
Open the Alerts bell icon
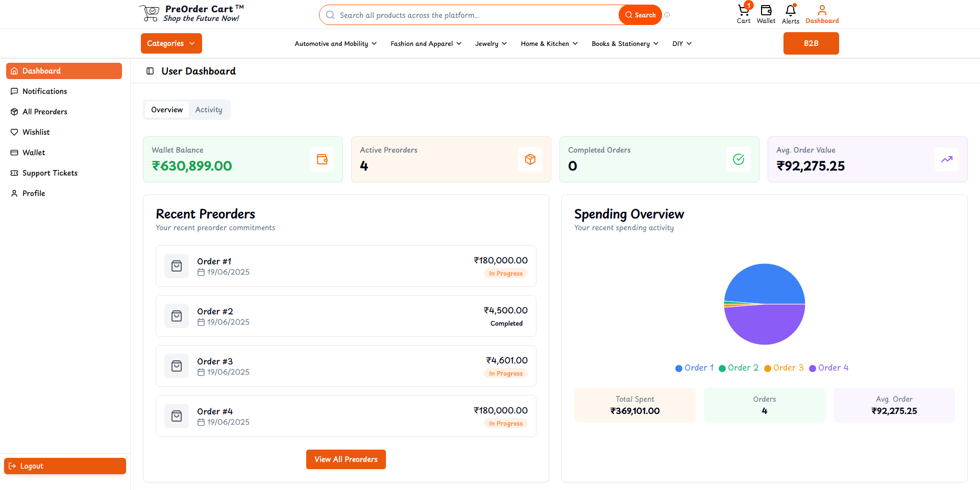coord(790,11)
